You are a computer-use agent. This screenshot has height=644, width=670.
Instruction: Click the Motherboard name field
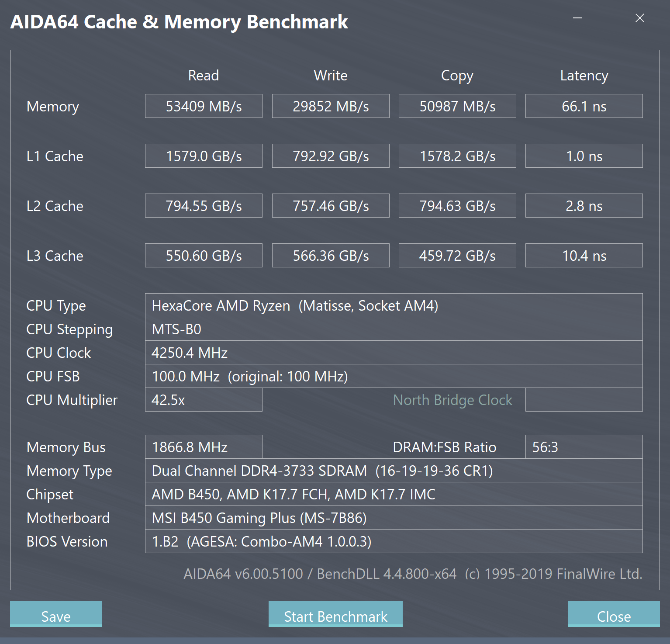point(394,518)
